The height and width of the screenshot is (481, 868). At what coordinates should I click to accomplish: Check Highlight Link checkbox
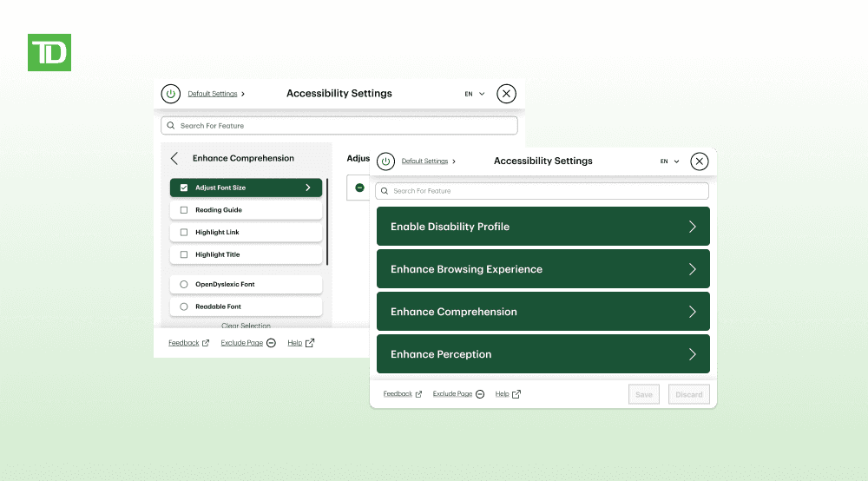(x=184, y=233)
